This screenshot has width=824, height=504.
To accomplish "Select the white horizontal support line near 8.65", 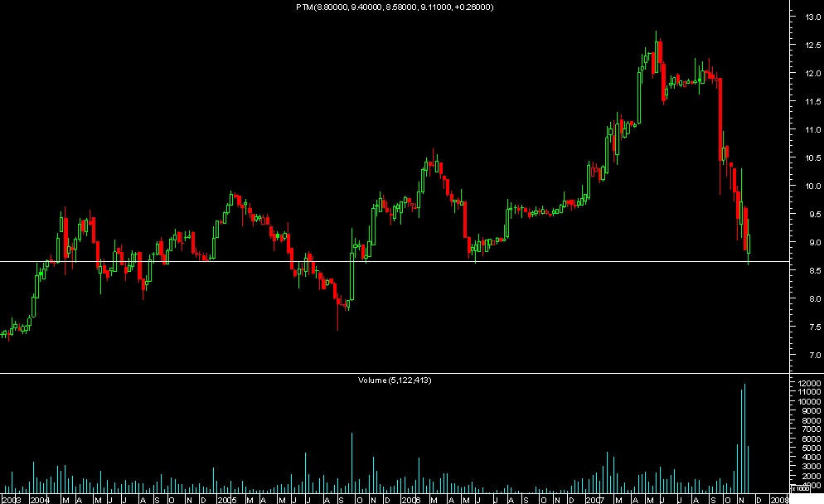I will (394, 261).
